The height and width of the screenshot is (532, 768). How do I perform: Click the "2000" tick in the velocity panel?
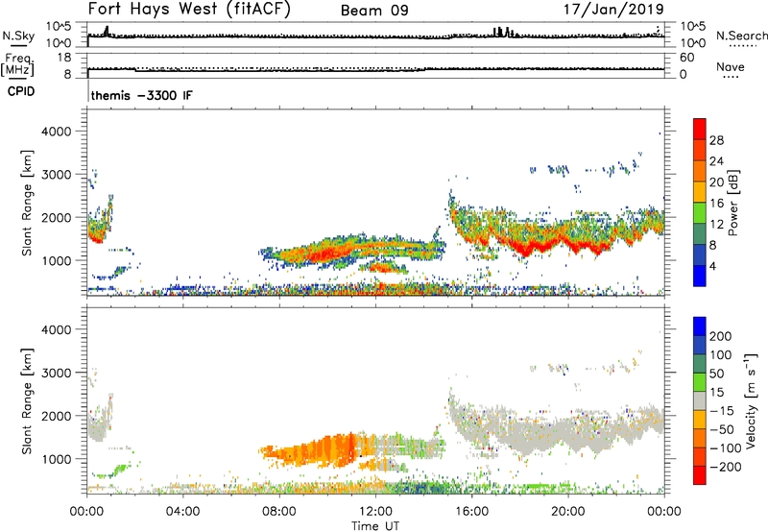tap(57, 416)
